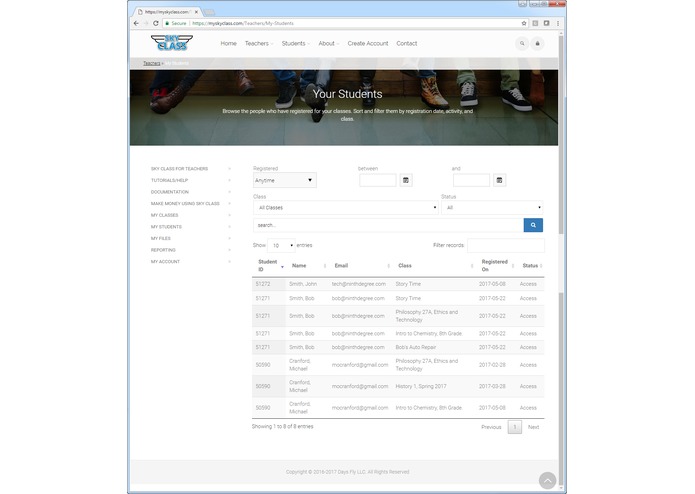Open the 'All Classes' class dropdown
The image size is (695, 494).
(x=346, y=207)
